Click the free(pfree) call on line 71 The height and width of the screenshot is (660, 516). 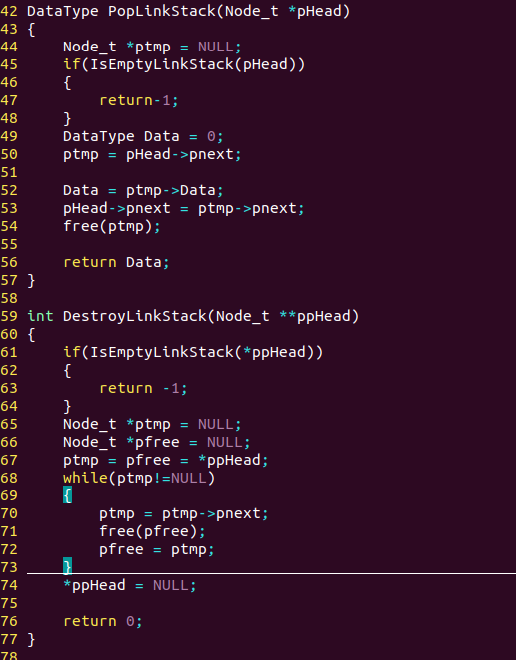pyautogui.click(x=152, y=531)
